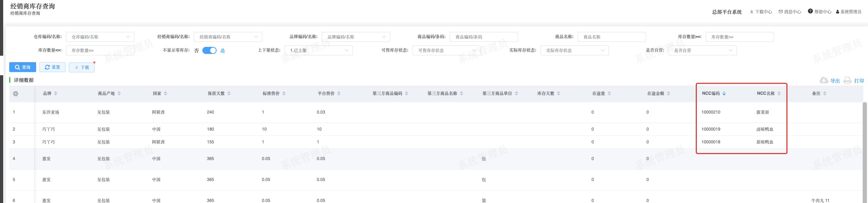Viewport: 868px width, 203px height.
Task: Click the 240 shelf-life days cell
Action: tap(211, 112)
